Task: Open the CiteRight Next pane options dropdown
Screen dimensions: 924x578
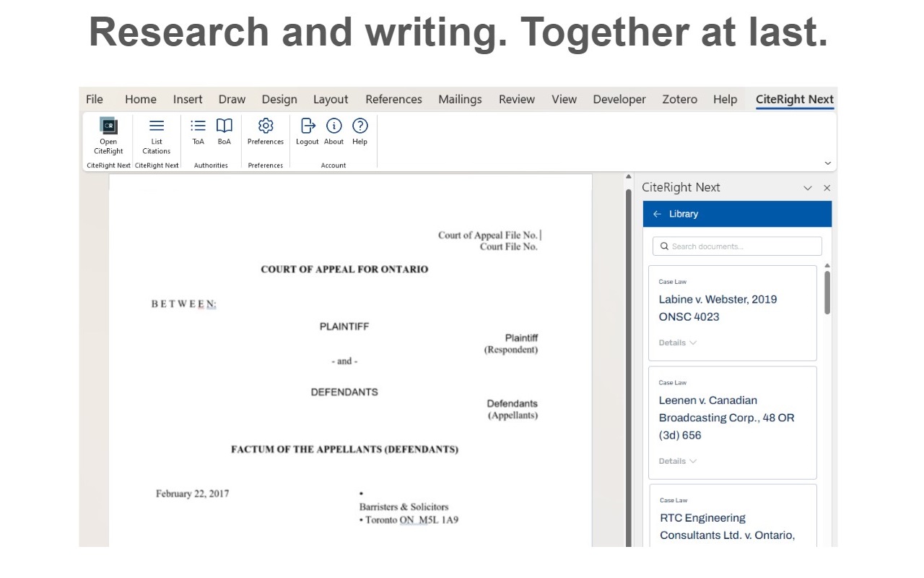Action: point(808,188)
